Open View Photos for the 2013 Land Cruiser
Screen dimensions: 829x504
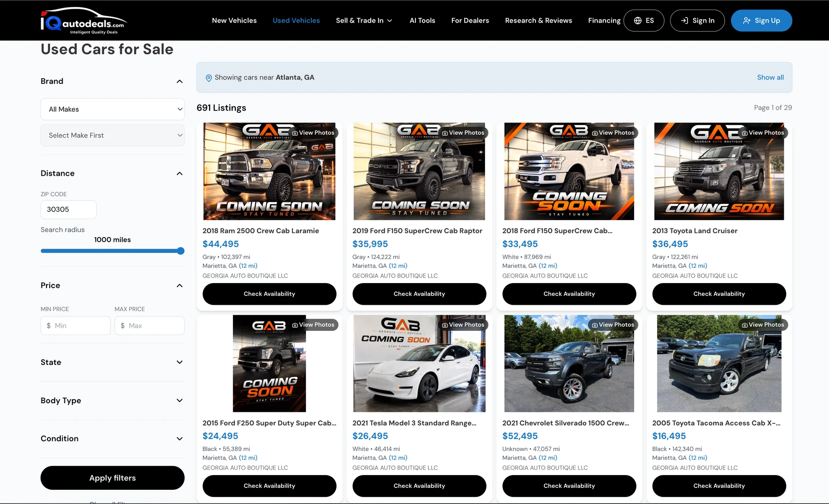(763, 133)
